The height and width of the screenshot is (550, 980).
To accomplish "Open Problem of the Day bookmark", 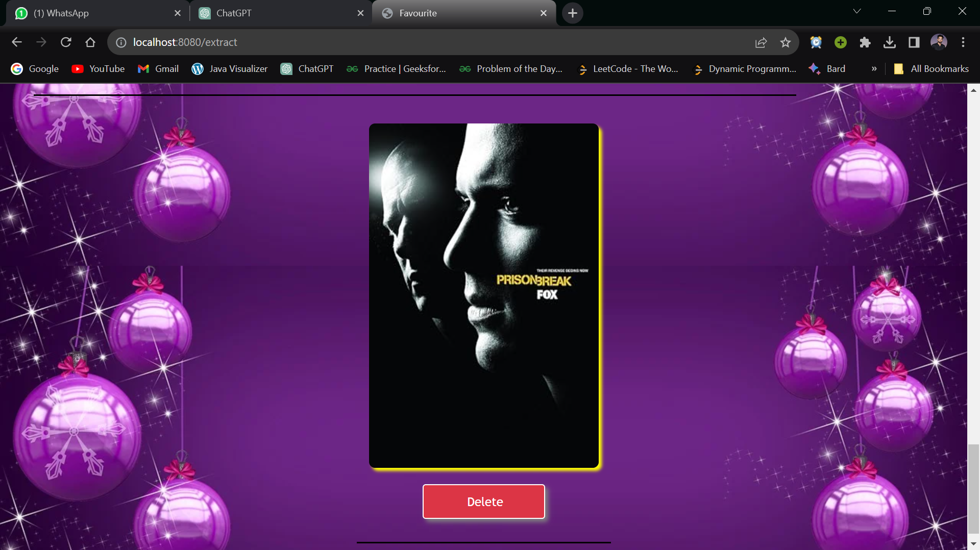I will [x=510, y=69].
